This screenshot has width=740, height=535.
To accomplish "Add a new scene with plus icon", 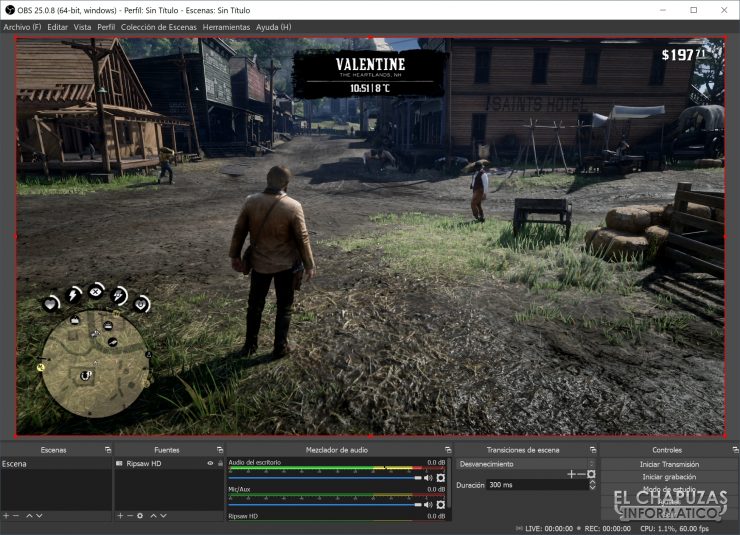I will point(6,516).
